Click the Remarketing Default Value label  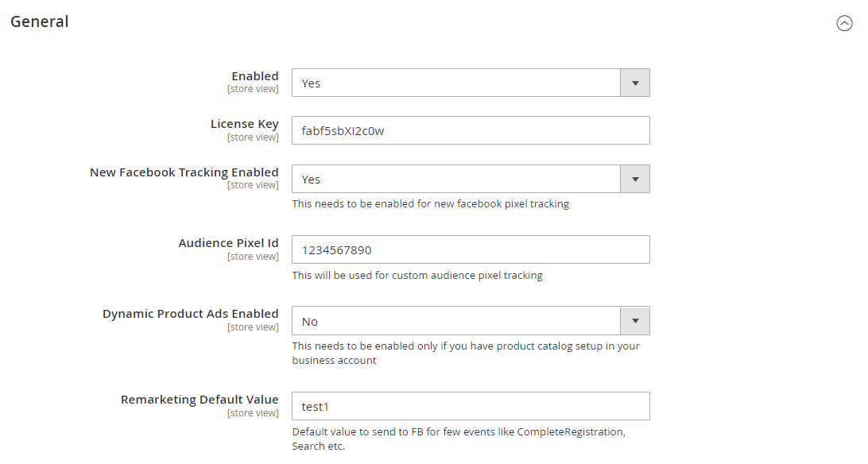(200, 400)
